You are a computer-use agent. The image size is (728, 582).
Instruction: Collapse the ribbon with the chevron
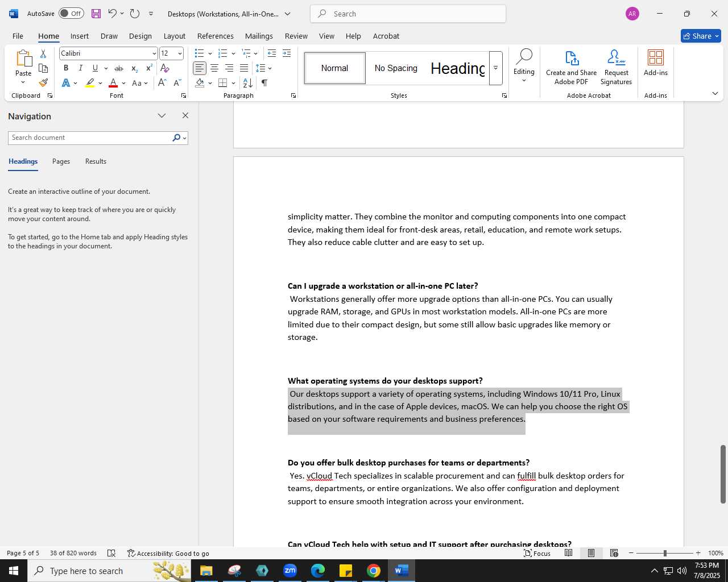[715, 93]
